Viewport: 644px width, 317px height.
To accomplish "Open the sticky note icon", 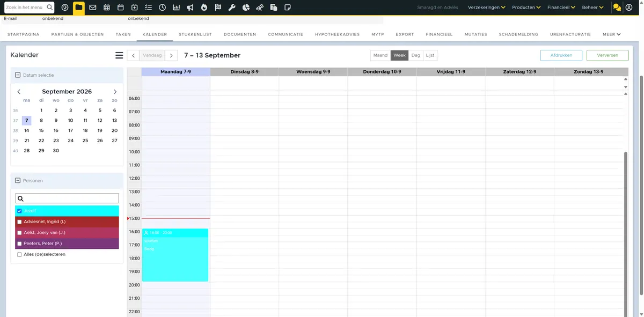I will coord(288,8).
